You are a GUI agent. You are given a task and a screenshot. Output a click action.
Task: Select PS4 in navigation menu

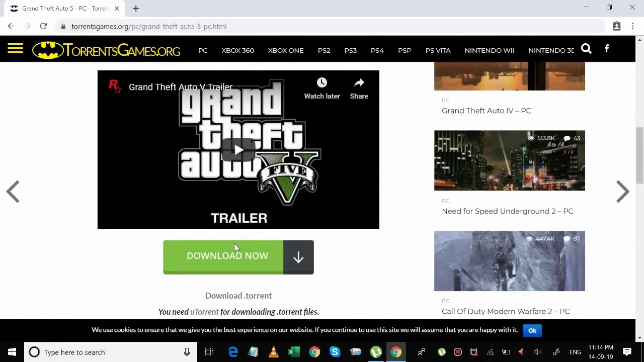[377, 50]
